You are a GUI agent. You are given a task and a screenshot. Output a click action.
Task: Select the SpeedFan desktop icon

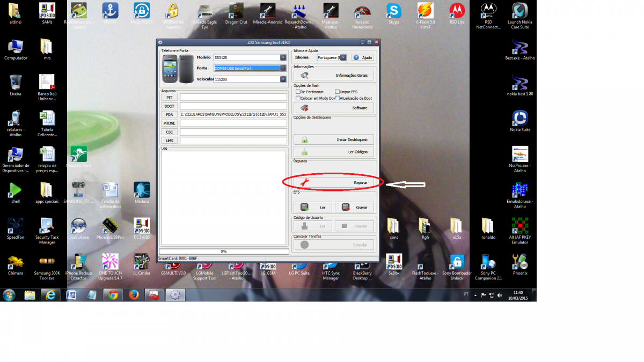click(x=16, y=229)
